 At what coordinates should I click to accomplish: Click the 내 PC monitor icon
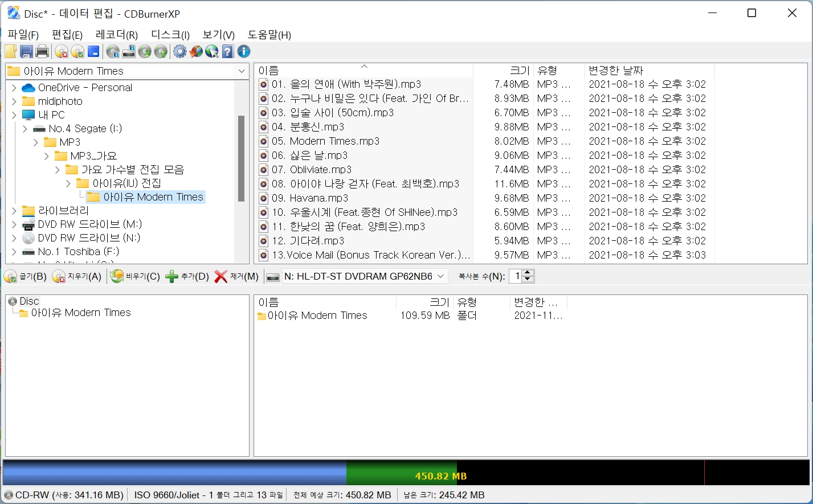pos(28,115)
